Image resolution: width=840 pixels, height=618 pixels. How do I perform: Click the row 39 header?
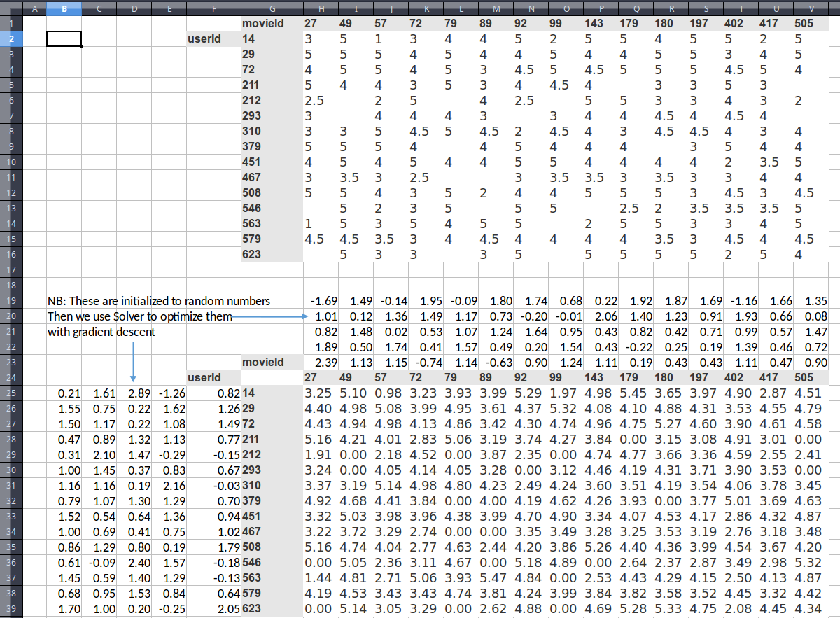(11, 609)
